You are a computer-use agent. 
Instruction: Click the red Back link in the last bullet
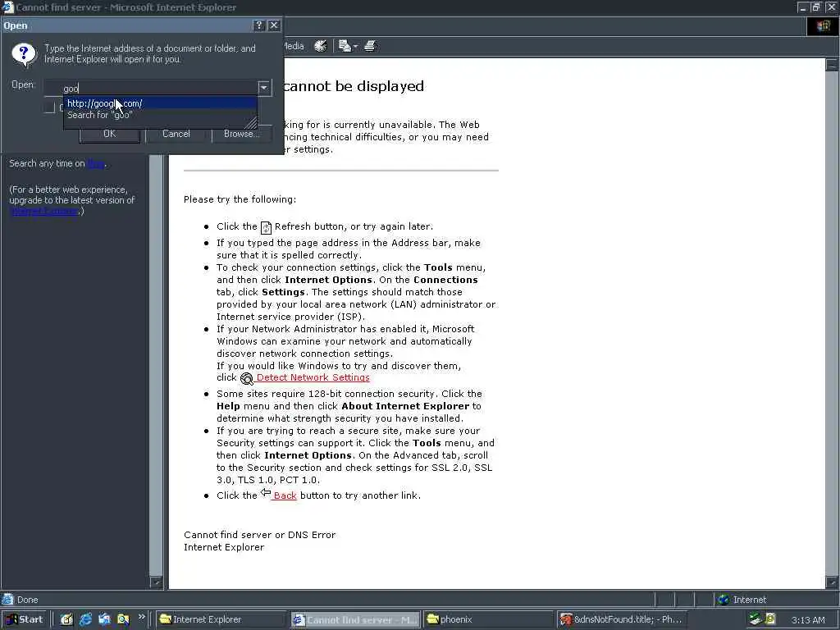tap(285, 495)
